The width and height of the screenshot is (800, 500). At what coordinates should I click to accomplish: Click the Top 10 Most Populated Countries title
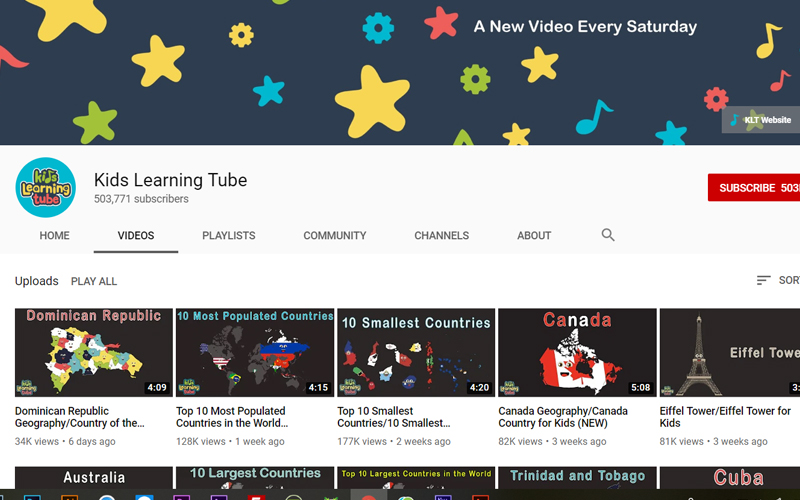point(231,417)
